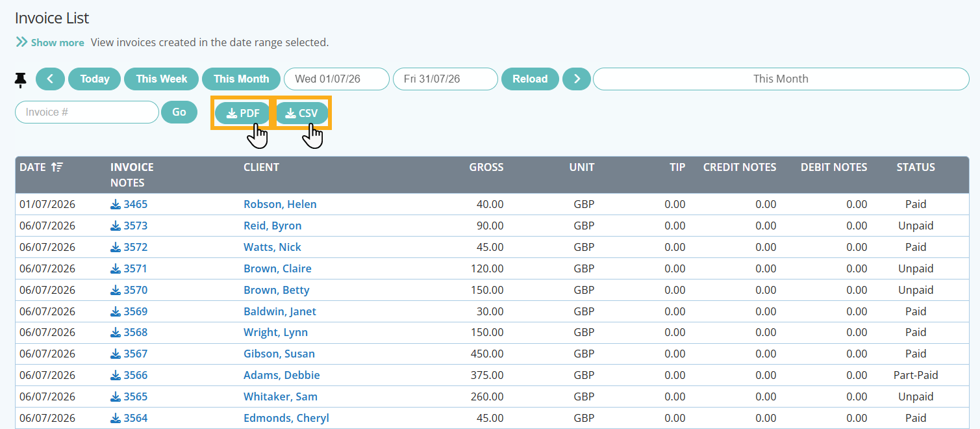Download invoice 3568 using its download icon
The height and width of the screenshot is (429, 980).
(116, 332)
